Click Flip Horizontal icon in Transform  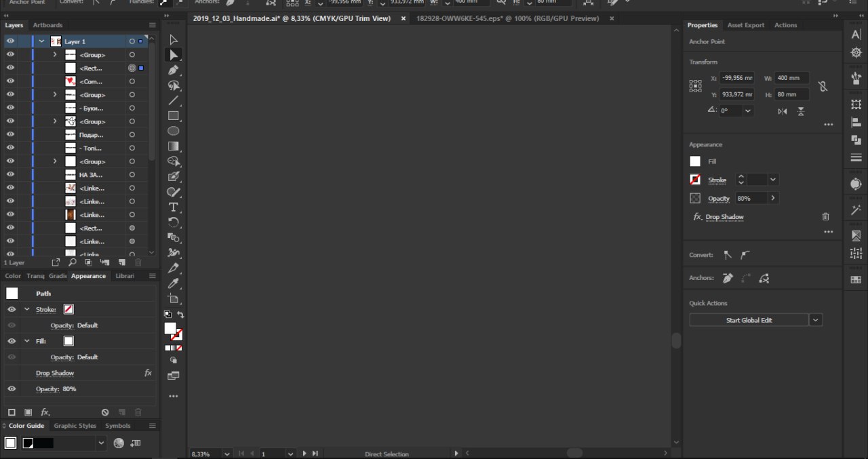783,111
